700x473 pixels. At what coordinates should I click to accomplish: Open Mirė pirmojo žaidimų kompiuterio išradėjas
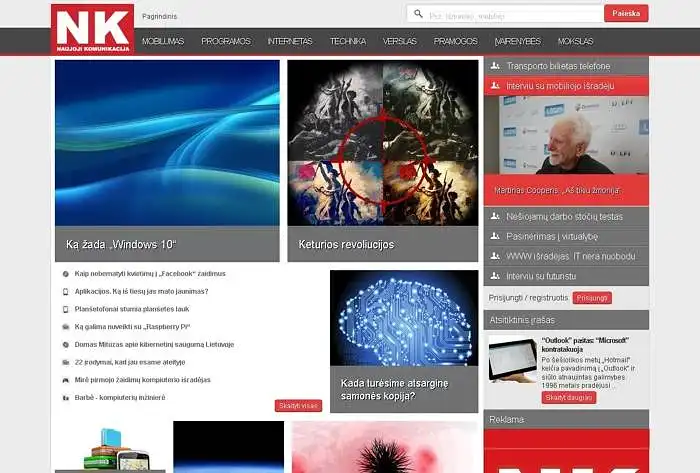(x=142, y=380)
